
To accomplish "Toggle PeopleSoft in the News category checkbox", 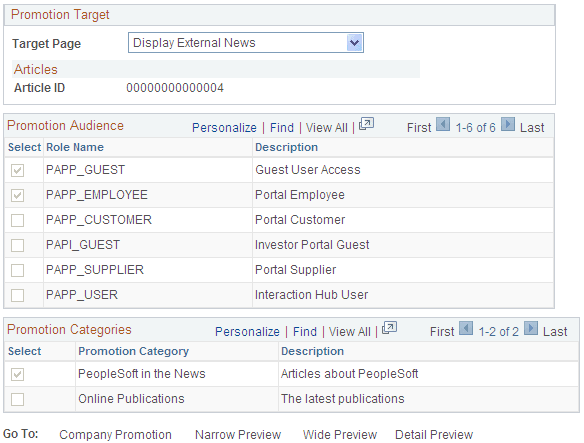I will (x=18, y=374).
